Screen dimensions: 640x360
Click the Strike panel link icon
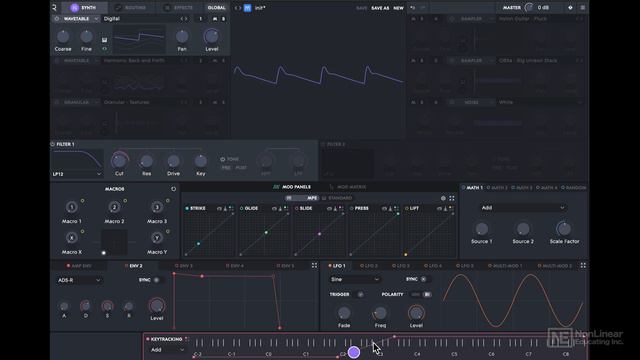pos(219,209)
